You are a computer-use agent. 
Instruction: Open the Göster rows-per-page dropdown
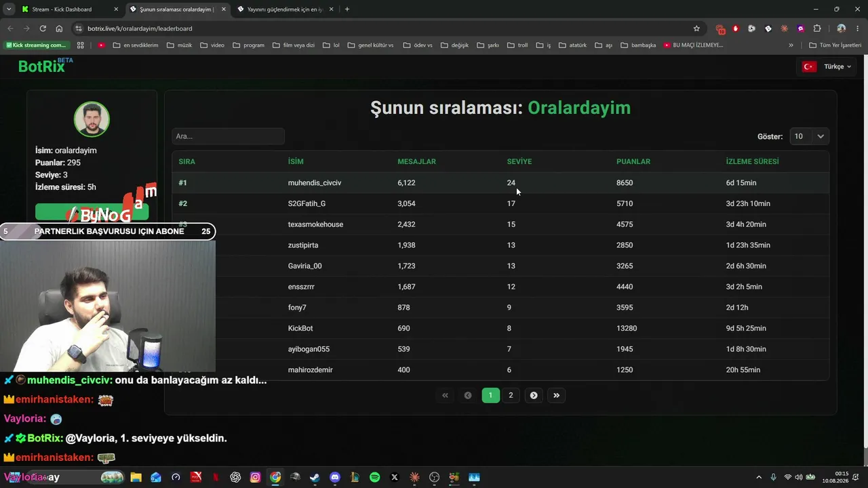tap(809, 136)
